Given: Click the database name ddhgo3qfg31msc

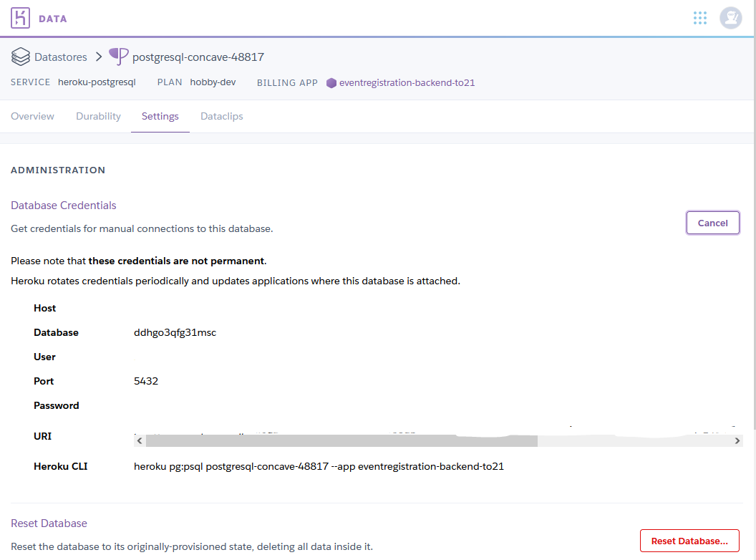Looking at the screenshot, I should 175,332.
